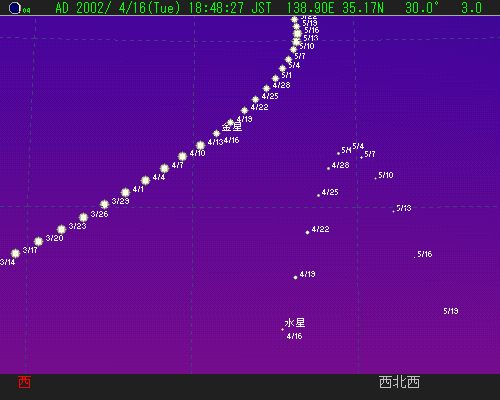Click the date 'AD 2002/ 4/16(Tue)' readout
The height and width of the screenshot is (400, 500).
click(x=117, y=8)
